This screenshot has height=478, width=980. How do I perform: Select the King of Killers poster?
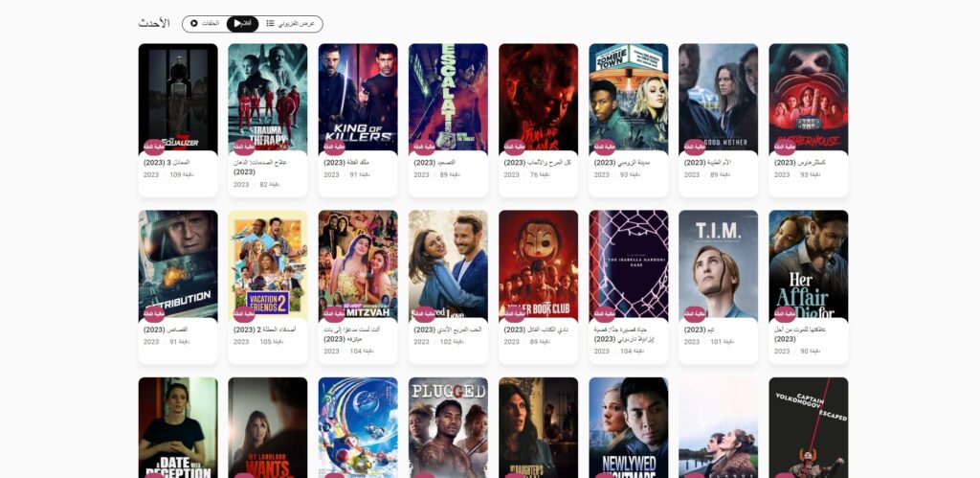(x=358, y=97)
